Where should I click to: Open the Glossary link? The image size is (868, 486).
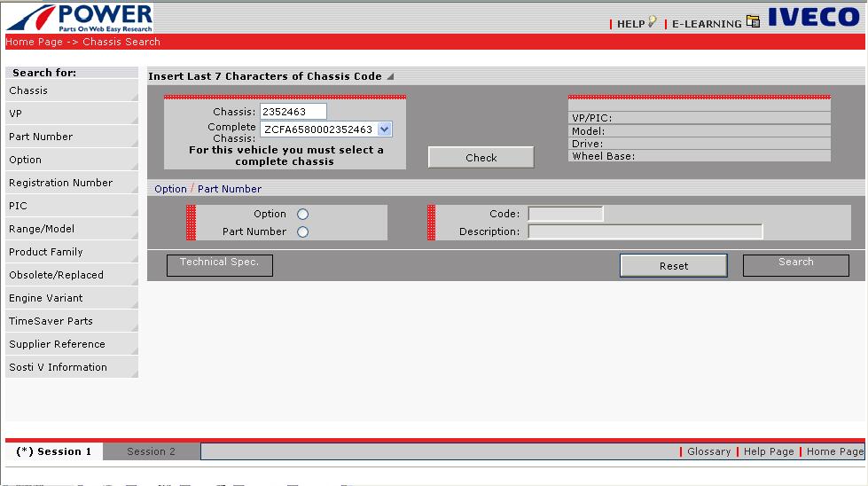[708, 451]
